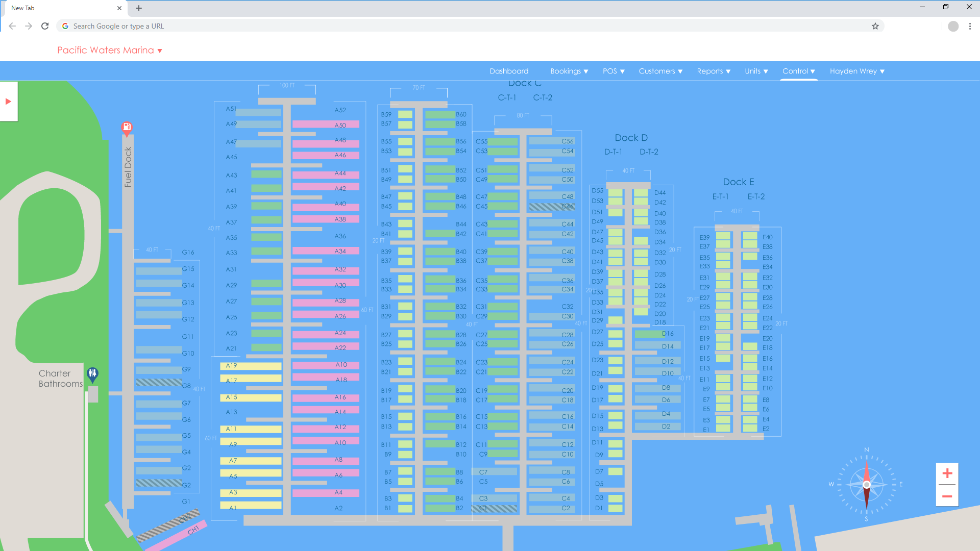The image size is (980, 551).
Task: Click the pink slip A50
Action: pyautogui.click(x=326, y=124)
